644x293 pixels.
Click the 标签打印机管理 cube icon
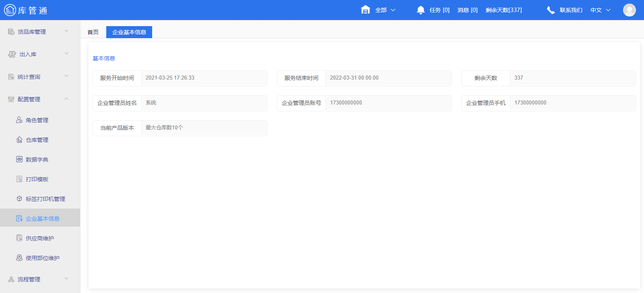19,199
